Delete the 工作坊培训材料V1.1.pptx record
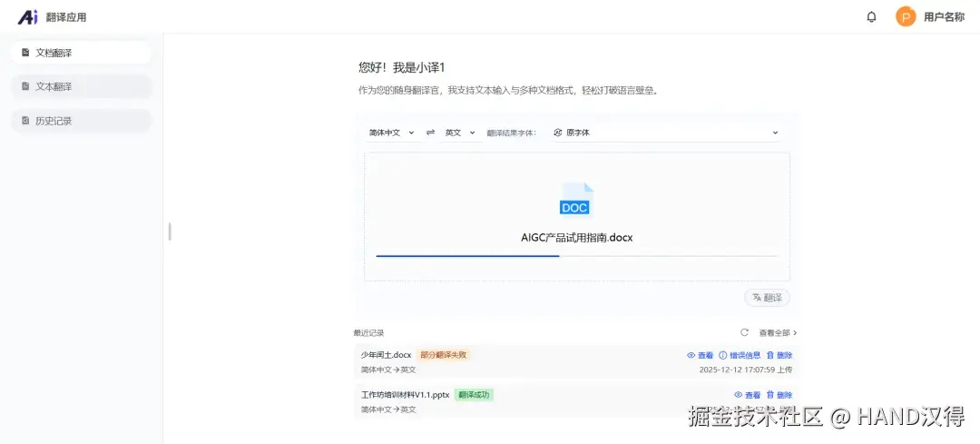This screenshot has height=444, width=980. (779, 395)
